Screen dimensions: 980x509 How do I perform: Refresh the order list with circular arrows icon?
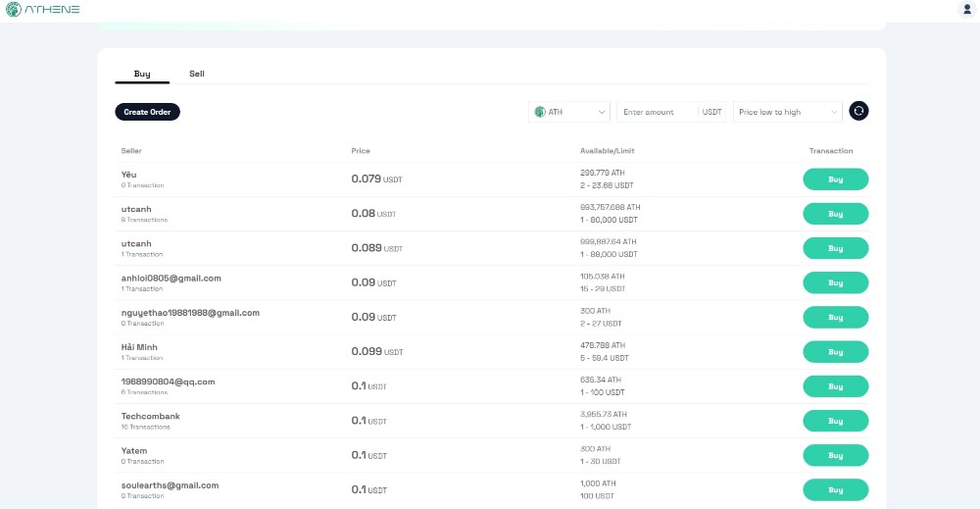[858, 111]
